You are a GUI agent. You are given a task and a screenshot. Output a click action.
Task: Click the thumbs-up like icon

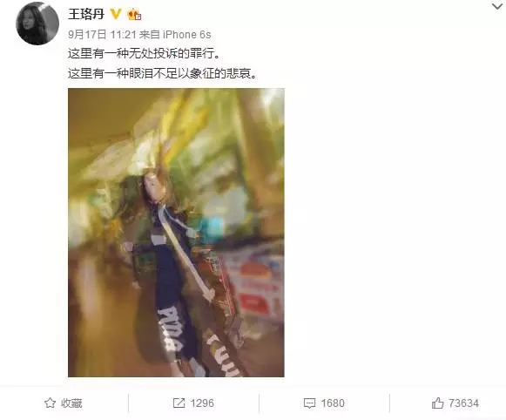click(438, 403)
